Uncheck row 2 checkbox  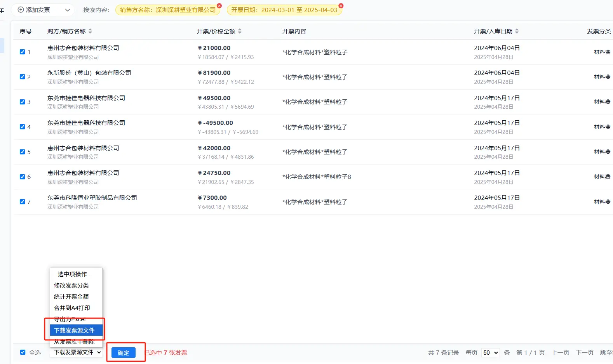pyautogui.click(x=23, y=76)
